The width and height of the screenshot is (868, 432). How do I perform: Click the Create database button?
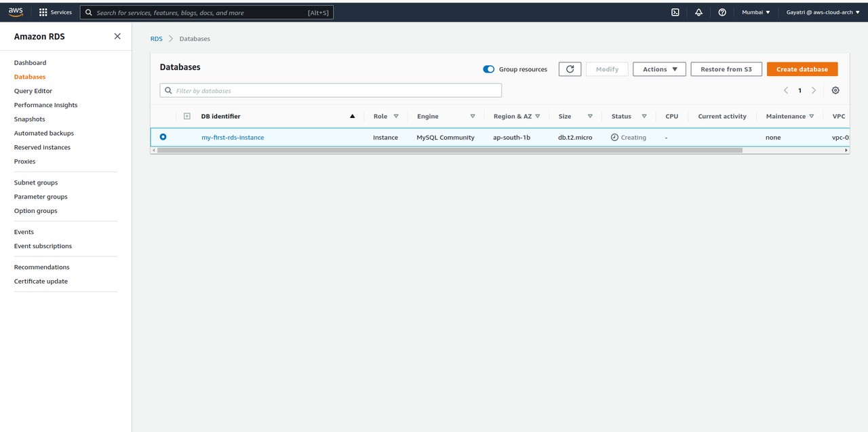click(802, 69)
